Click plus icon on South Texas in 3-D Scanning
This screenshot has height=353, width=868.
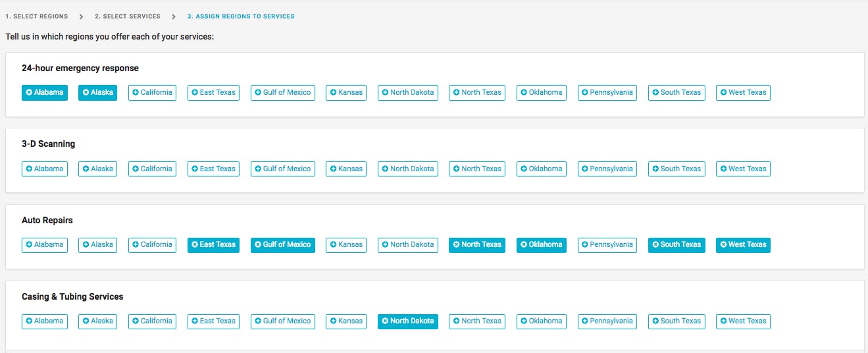coord(655,169)
